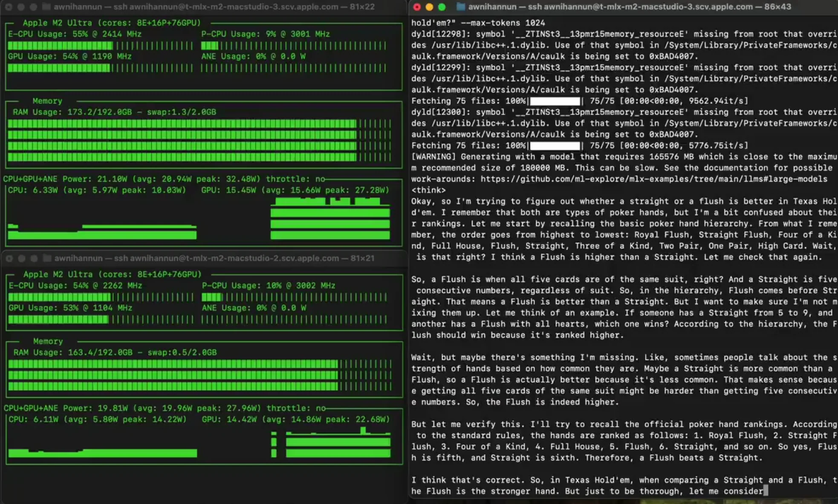This screenshot has height=504, width=838.
Task: Click GPU power history graph in top-left window
Action: point(330,218)
